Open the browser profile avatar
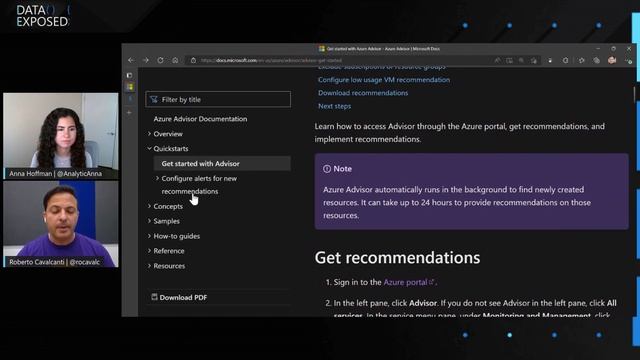Screen dimensions: 640x360 (612, 60)
